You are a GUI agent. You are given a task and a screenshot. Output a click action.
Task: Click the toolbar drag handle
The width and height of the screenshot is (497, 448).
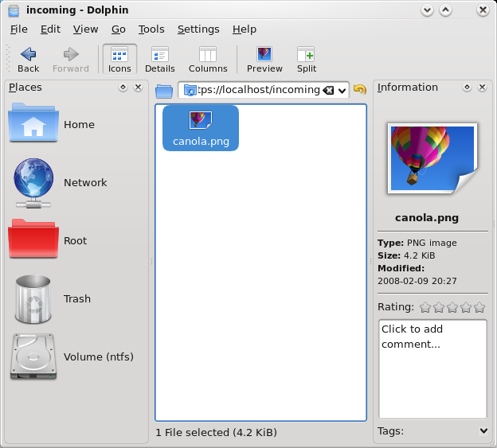pyautogui.click(x=8, y=59)
